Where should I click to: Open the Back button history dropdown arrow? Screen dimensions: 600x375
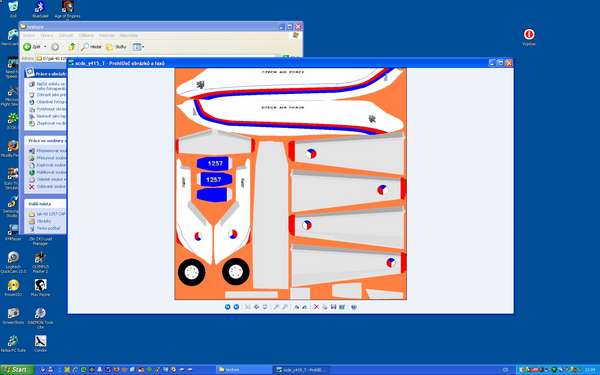point(45,47)
